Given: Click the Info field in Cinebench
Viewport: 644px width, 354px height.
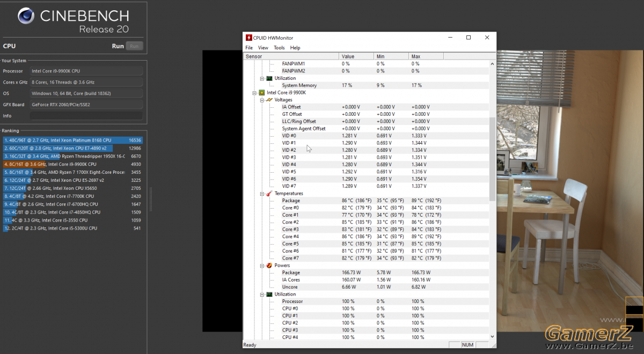Looking at the screenshot, I should click(x=86, y=116).
